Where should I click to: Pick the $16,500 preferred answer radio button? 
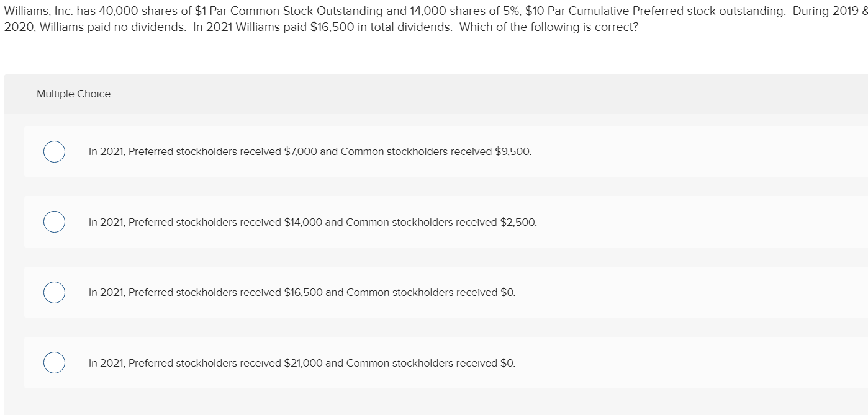[x=55, y=292]
